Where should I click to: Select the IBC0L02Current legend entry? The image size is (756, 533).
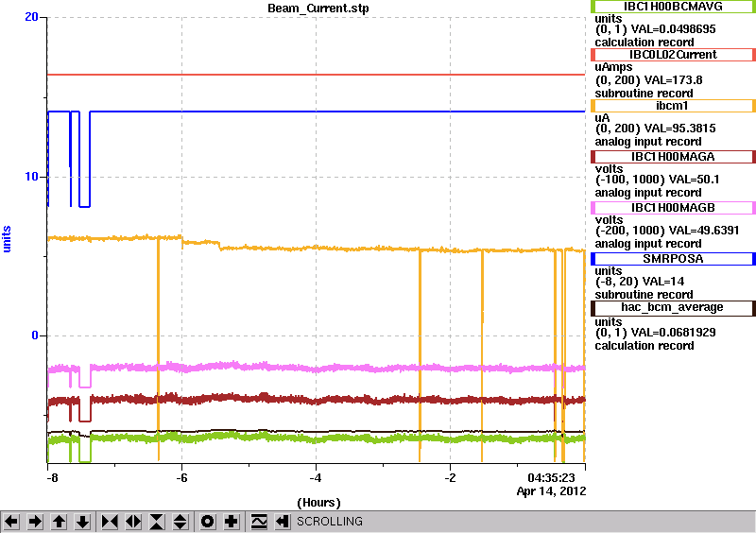[x=673, y=55]
